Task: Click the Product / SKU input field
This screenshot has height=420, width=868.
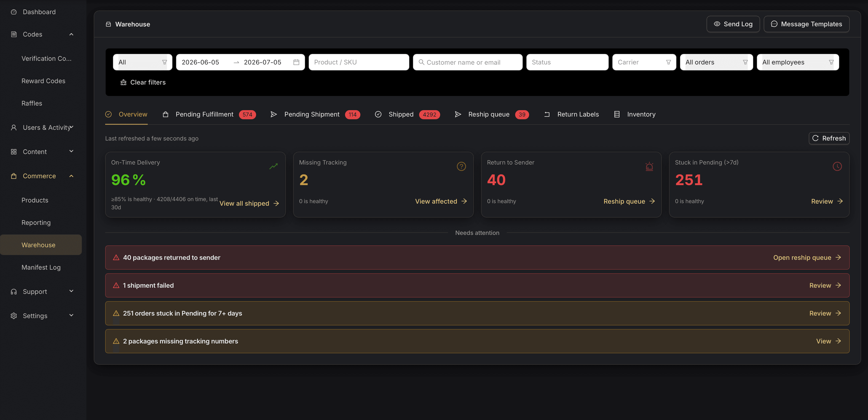Action: click(x=359, y=62)
